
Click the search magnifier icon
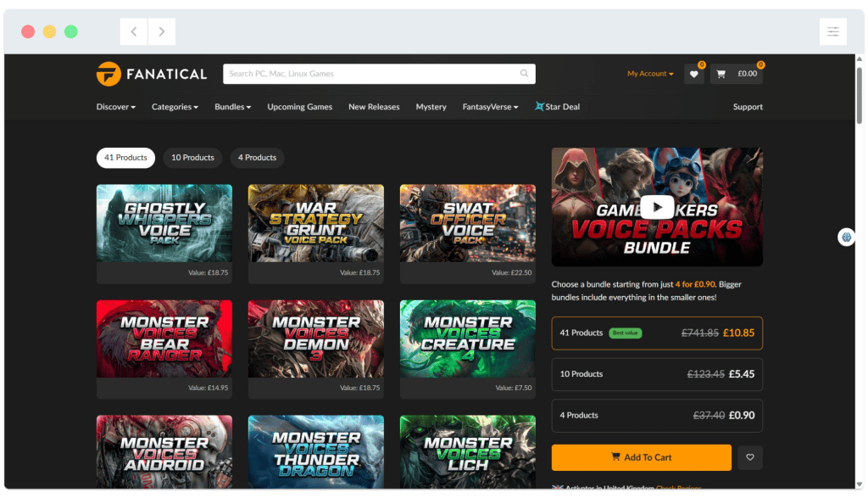point(524,74)
